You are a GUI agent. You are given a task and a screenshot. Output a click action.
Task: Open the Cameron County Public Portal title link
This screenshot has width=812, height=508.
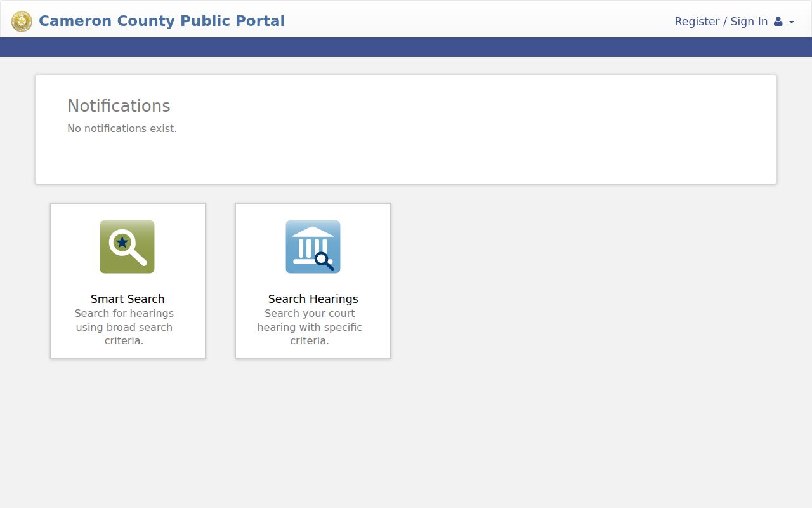coord(162,21)
